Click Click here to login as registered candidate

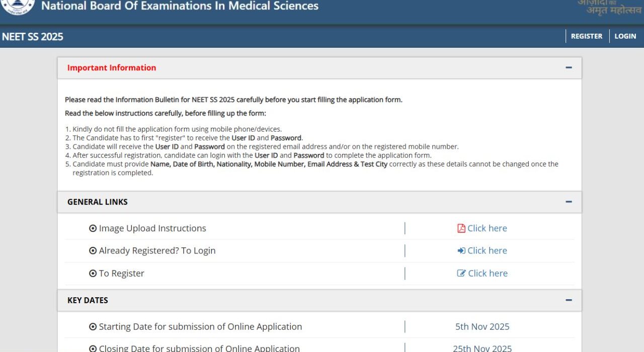pos(487,250)
